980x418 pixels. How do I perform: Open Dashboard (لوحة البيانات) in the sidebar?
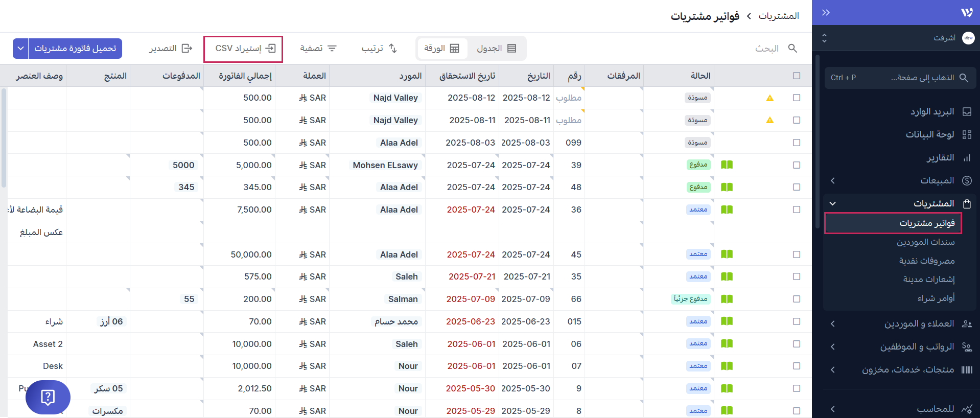tap(929, 134)
